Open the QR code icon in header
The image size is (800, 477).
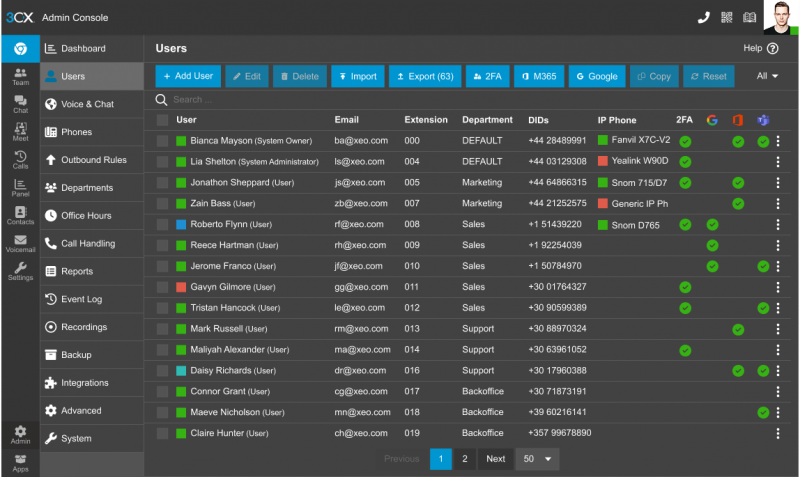coord(726,17)
